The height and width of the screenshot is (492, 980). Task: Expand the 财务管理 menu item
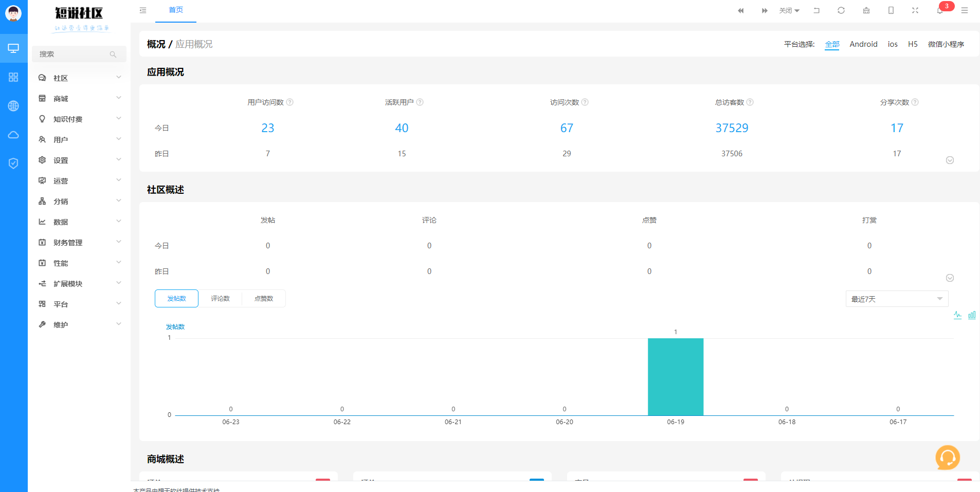click(80, 243)
